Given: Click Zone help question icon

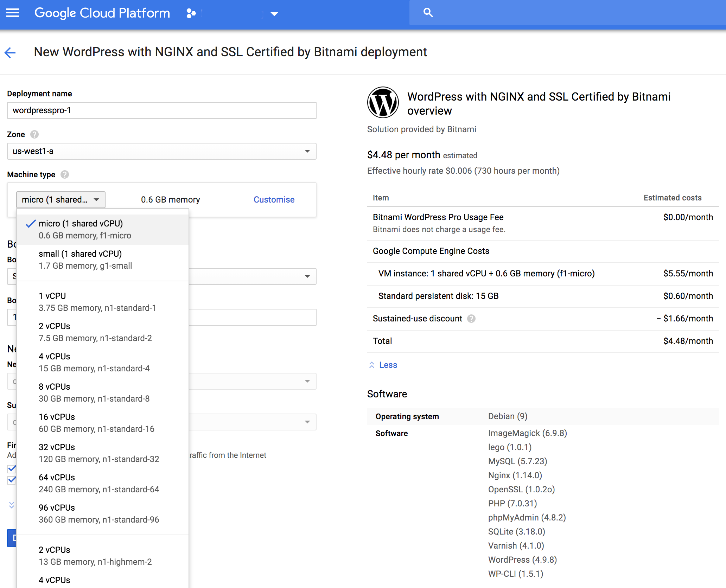Looking at the screenshot, I should click(x=34, y=134).
